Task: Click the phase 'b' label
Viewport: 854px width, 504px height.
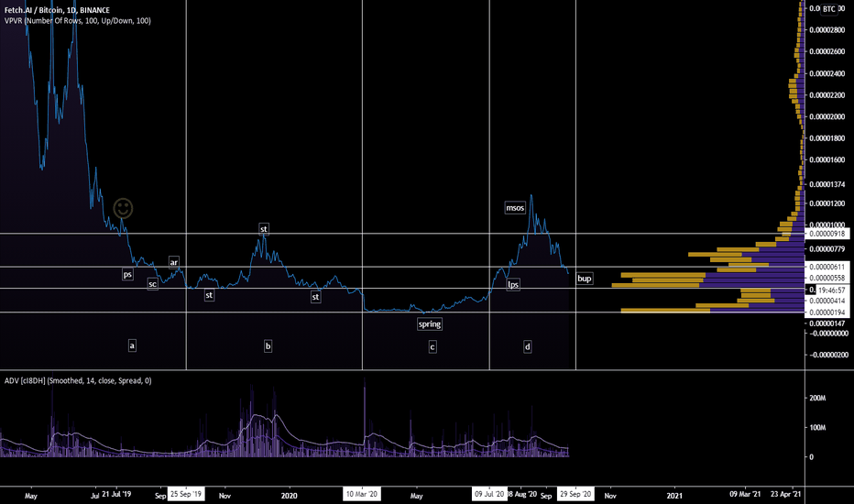Action: click(x=268, y=346)
